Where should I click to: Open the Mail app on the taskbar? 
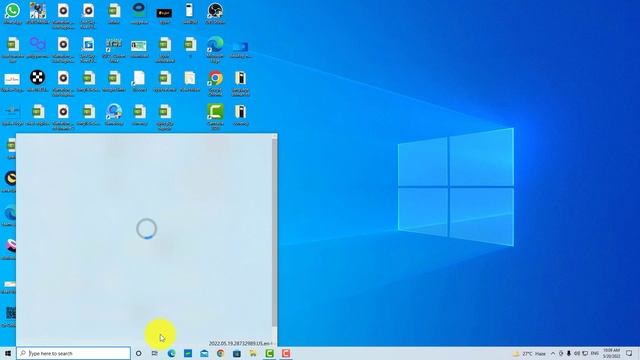[204, 353]
